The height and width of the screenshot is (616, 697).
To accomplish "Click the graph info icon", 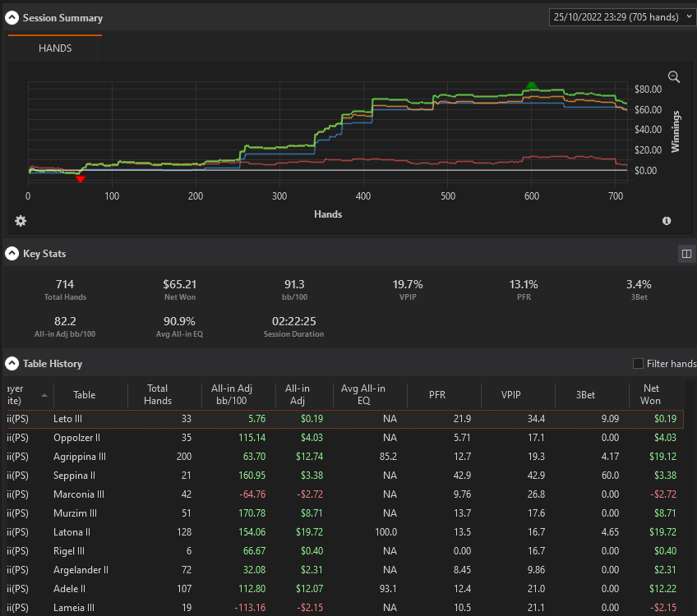I will click(x=667, y=221).
